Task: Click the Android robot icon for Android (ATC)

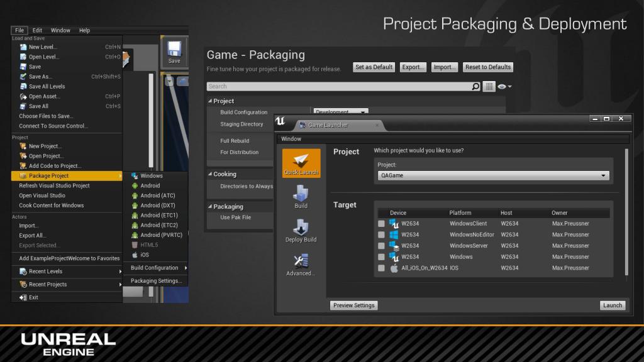Action: click(135, 195)
